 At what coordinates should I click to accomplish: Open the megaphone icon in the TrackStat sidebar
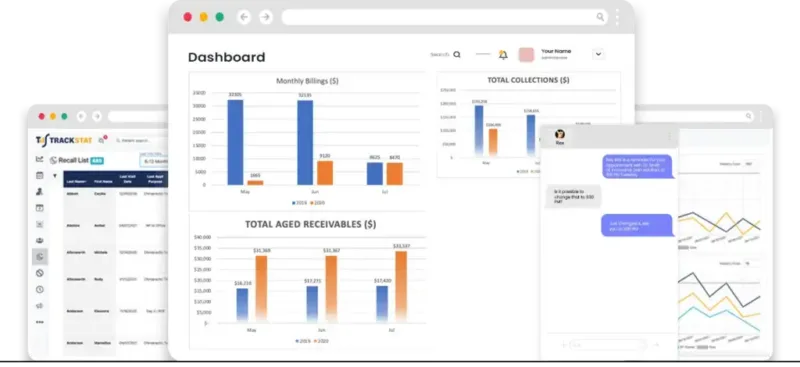39,306
